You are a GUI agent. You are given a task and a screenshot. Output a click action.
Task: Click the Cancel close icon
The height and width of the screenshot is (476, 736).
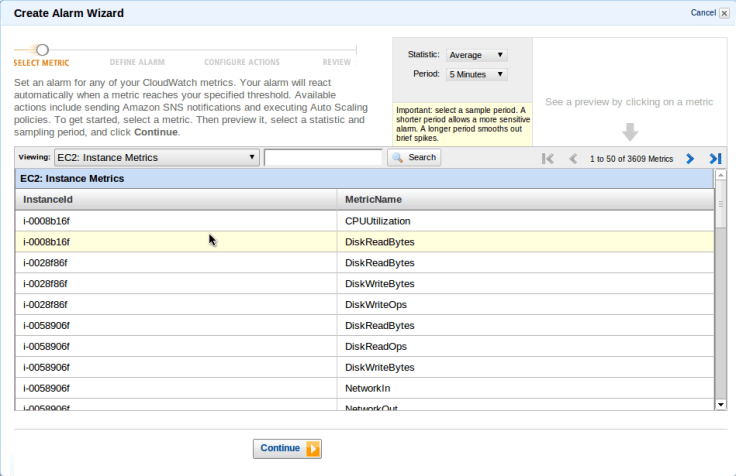(724, 13)
